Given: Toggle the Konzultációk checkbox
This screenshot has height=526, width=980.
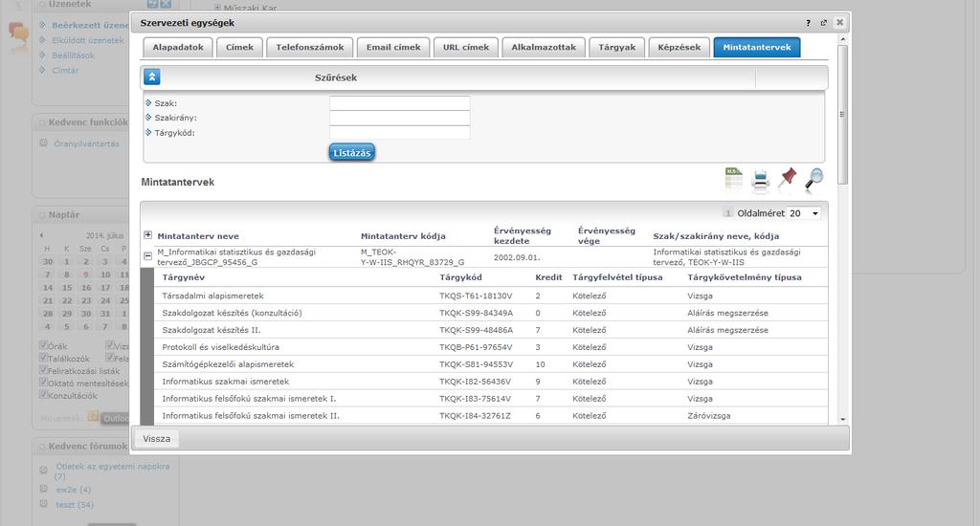Looking at the screenshot, I should pos(43,394).
